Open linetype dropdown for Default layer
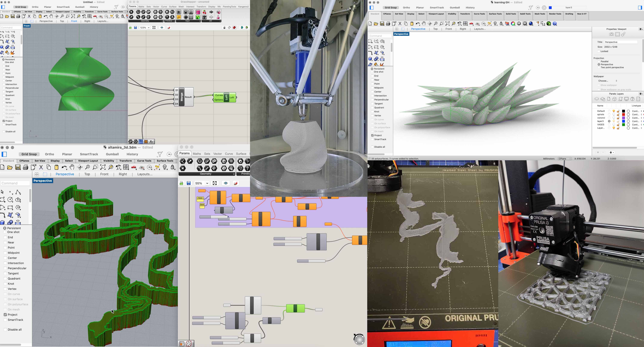The height and width of the screenshot is (347, 644). pyautogui.click(x=637, y=111)
